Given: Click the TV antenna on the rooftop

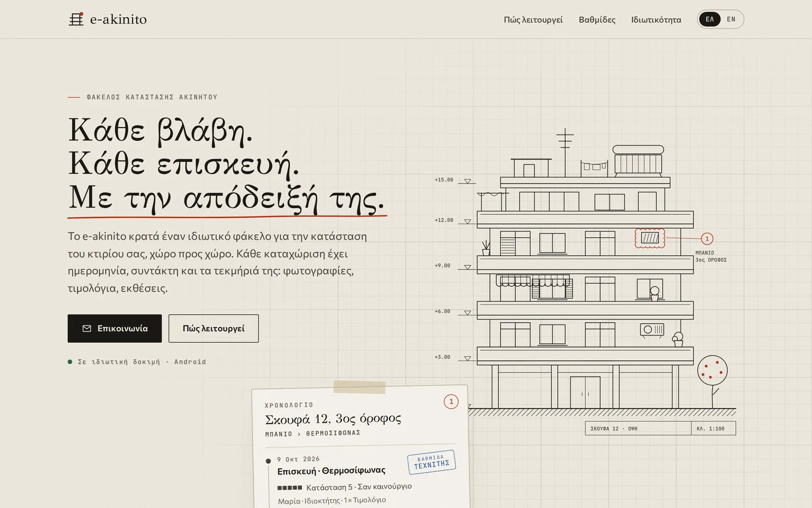Looking at the screenshot, I should coord(565,151).
